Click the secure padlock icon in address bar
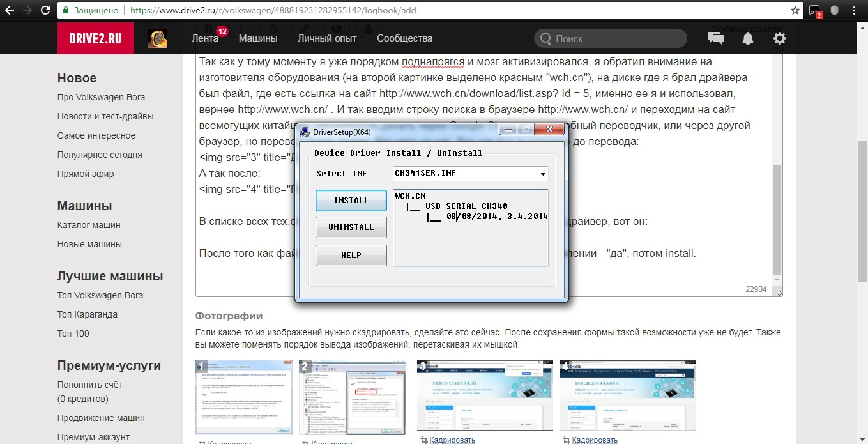 [x=65, y=11]
